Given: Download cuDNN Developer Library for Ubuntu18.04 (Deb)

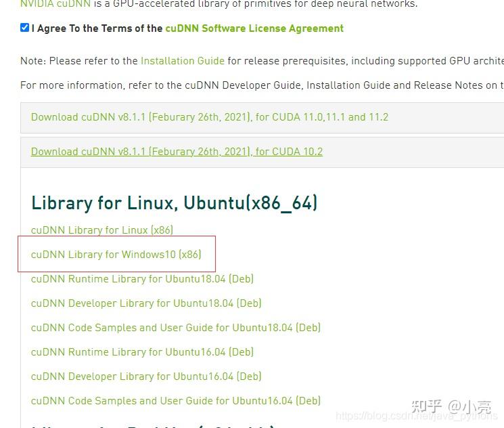Looking at the screenshot, I should click(x=146, y=303).
